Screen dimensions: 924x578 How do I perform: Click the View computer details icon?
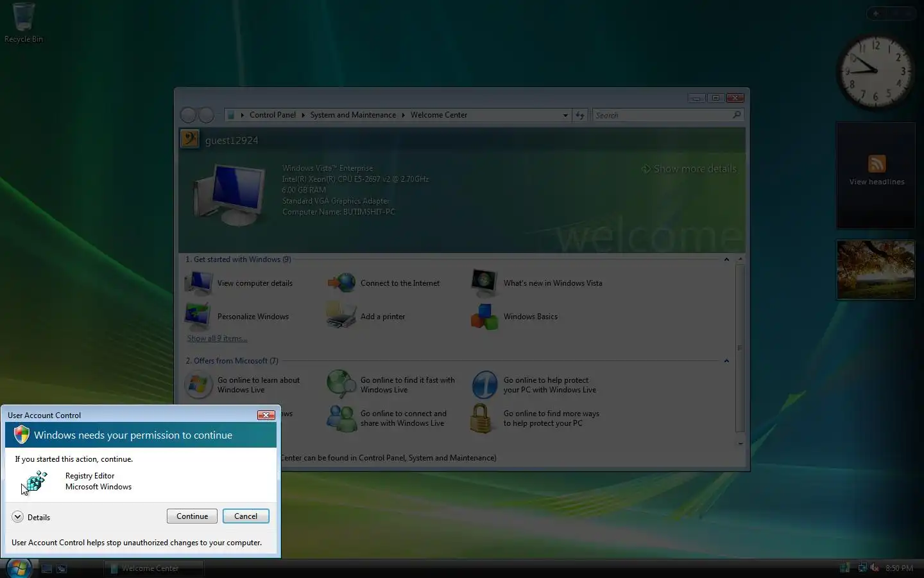[199, 283]
